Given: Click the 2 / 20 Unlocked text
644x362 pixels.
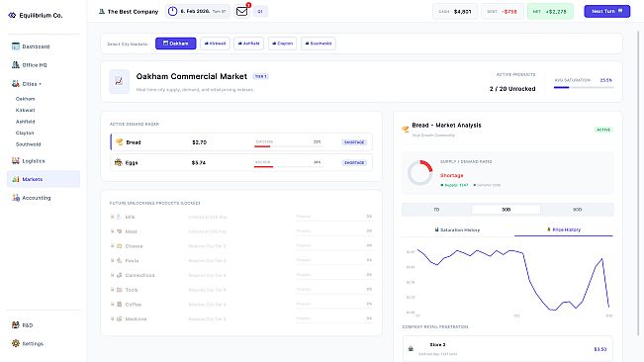Looking at the screenshot, I should (512, 89).
